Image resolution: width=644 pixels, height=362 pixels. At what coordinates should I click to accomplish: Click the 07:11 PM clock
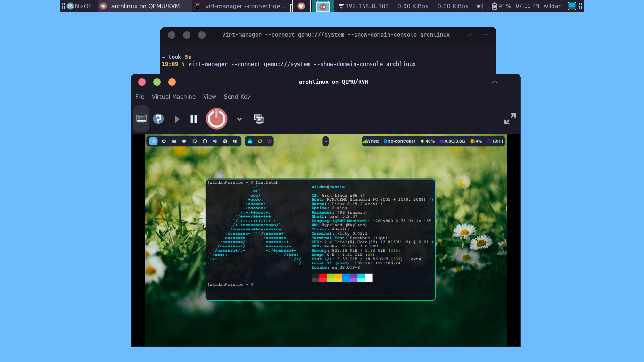(x=527, y=6)
